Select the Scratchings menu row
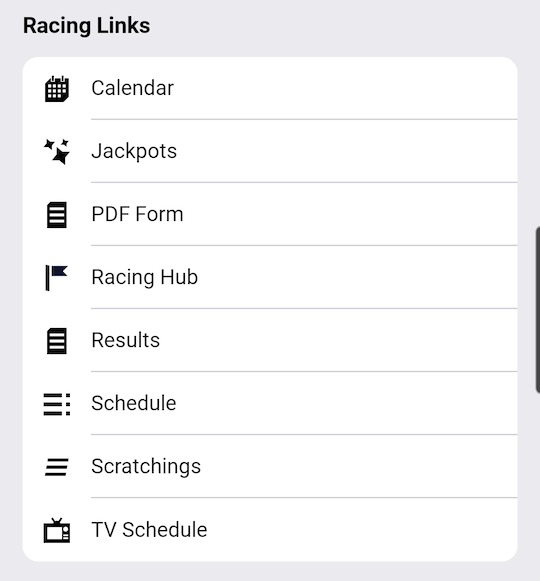Viewport: 540px width, 581px height. [270, 467]
